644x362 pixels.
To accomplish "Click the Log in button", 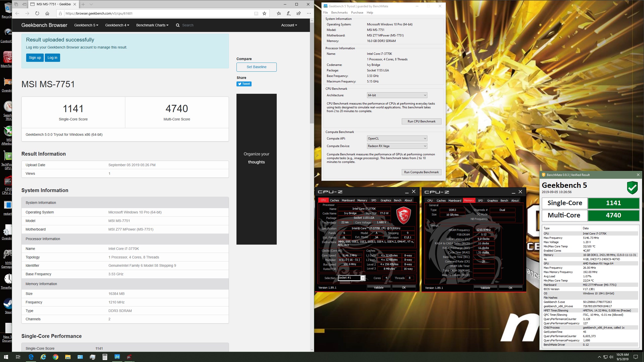I will point(52,58).
